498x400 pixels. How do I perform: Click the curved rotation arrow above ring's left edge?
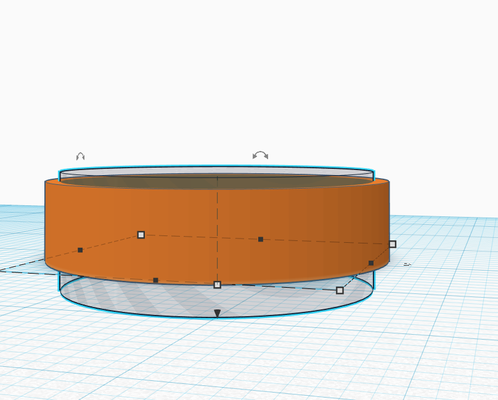[x=80, y=156]
